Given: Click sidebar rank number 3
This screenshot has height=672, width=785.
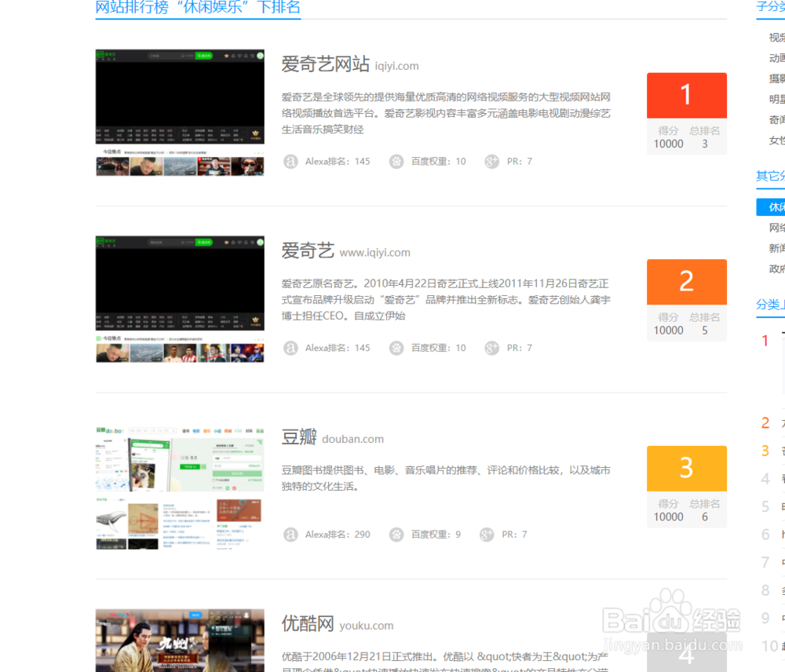Looking at the screenshot, I should point(765,451).
